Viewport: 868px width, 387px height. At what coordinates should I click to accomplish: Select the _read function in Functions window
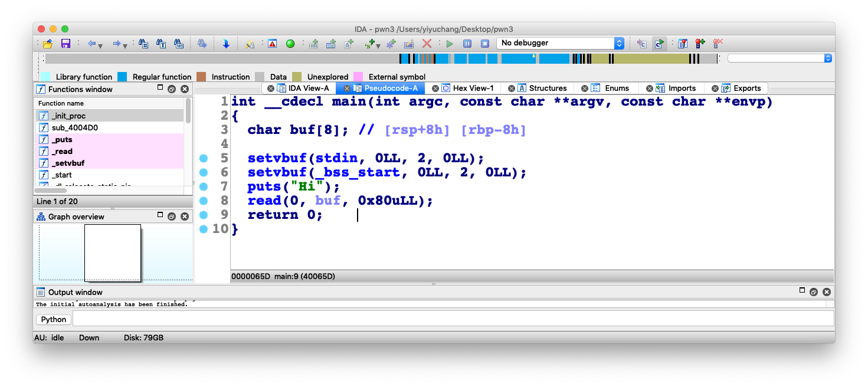tap(62, 152)
